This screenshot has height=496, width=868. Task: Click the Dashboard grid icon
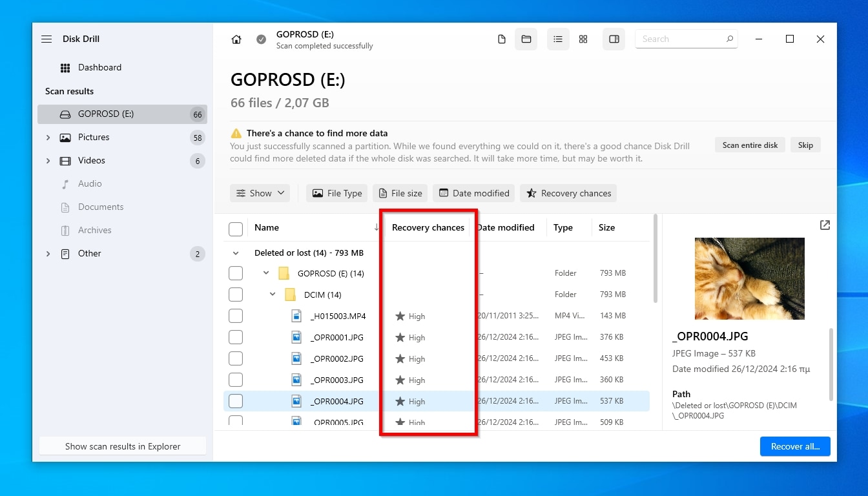[x=65, y=68]
